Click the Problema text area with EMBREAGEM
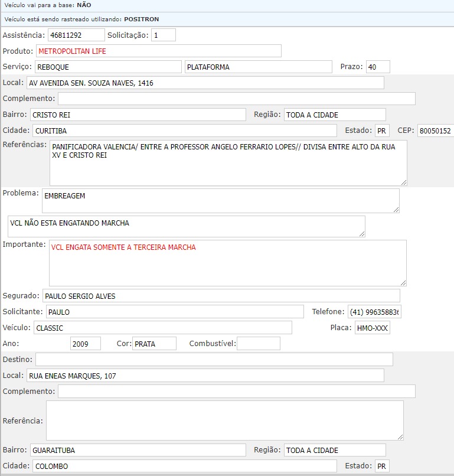 (x=220, y=201)
